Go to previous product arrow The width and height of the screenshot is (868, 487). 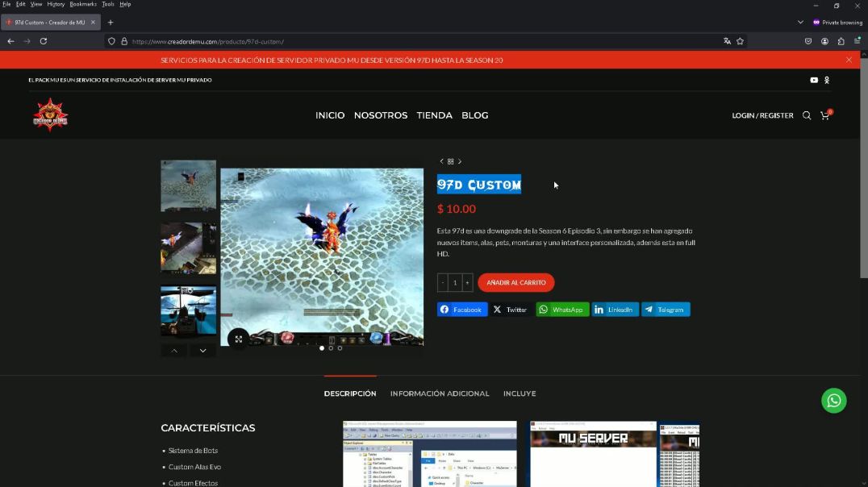tap(441, 161)
